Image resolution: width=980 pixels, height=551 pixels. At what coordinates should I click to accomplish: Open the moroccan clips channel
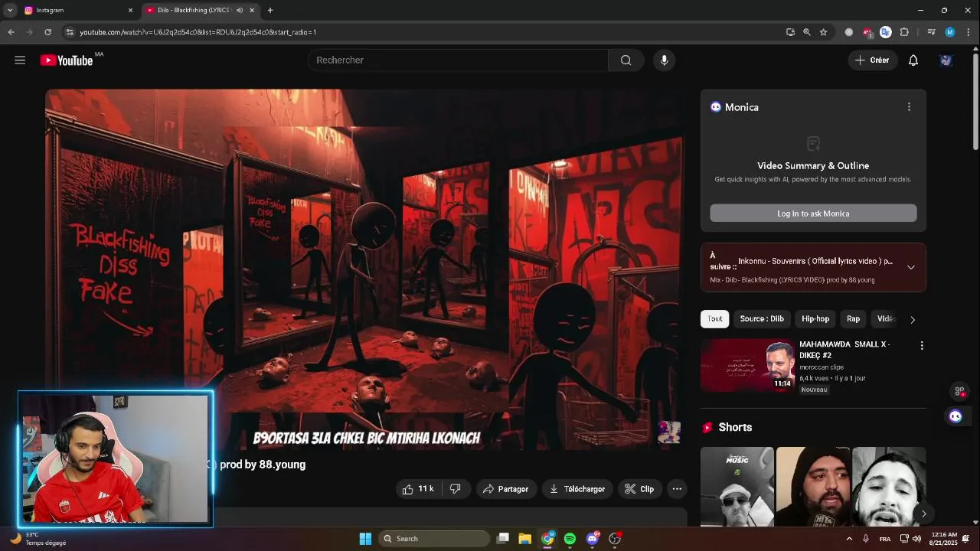822,367
